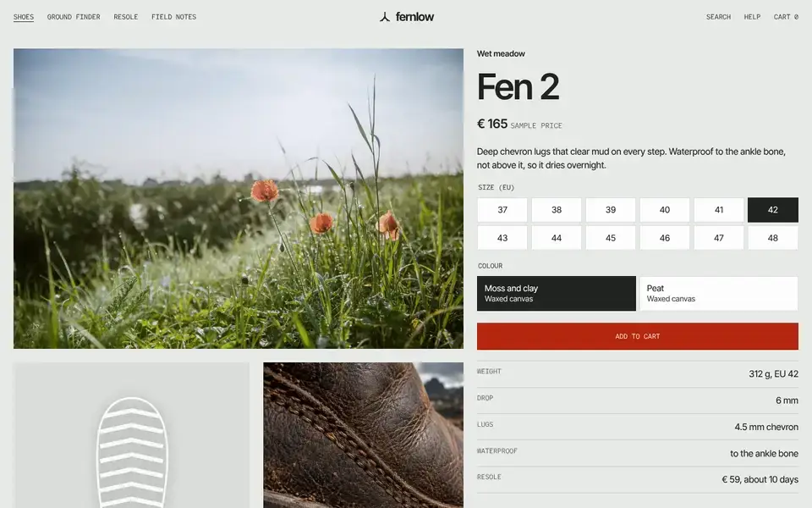Click Add to Cart button

638,336
